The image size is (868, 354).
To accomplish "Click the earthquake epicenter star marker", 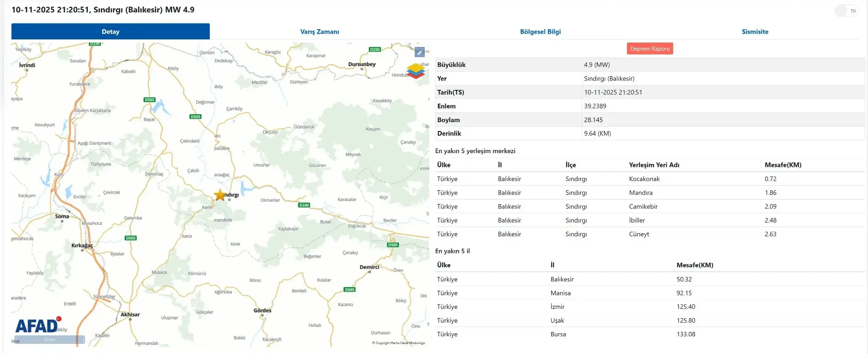I will coord(220,195).
